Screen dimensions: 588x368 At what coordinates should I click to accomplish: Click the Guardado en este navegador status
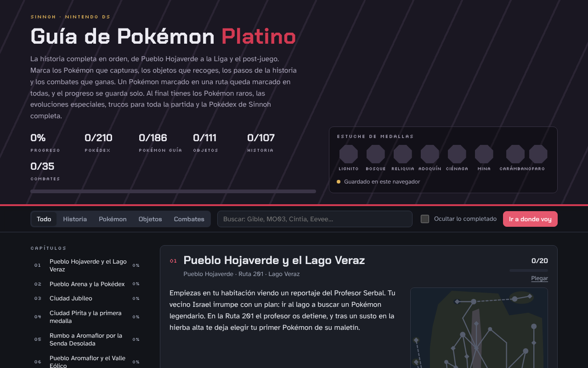tap(379, 182)
